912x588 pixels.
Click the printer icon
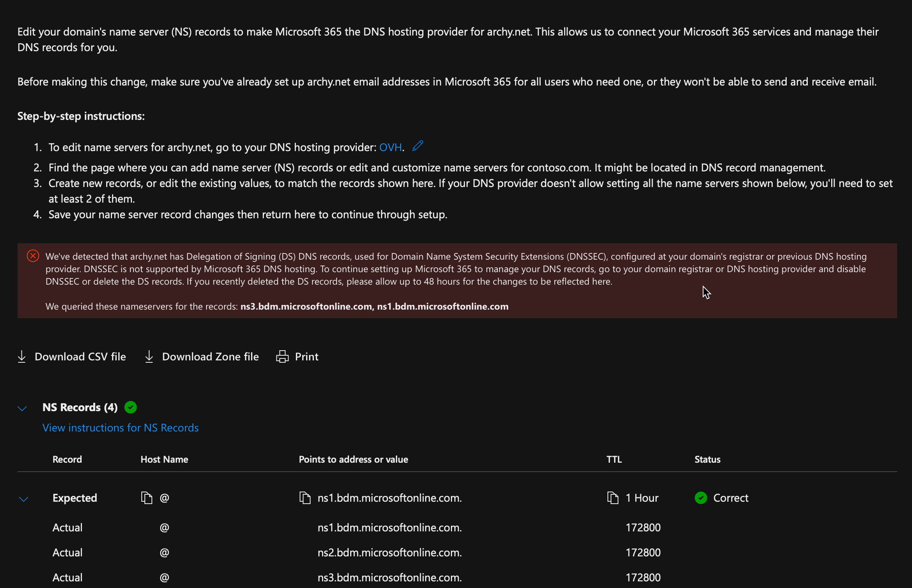pyautogui.click(x=282, y=356)
